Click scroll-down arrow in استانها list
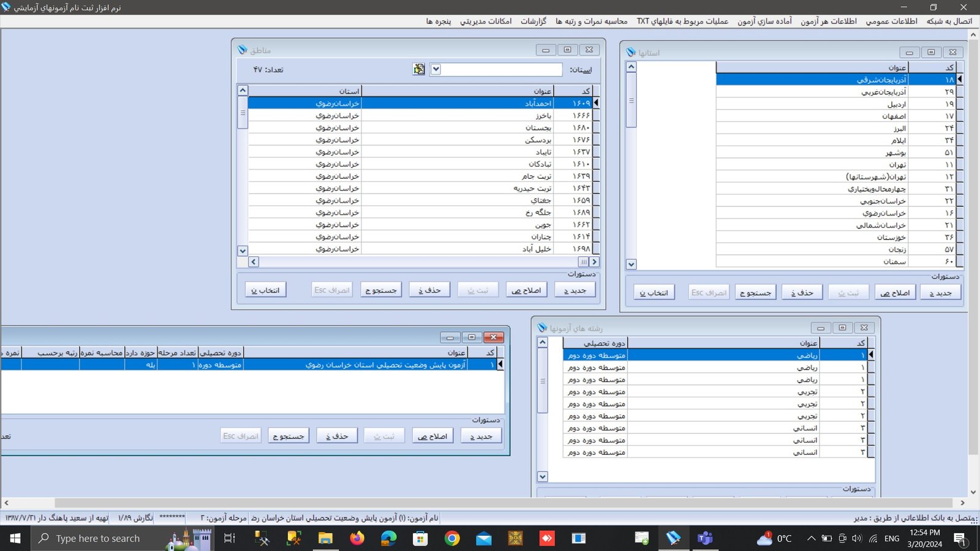 coord(631,264)
